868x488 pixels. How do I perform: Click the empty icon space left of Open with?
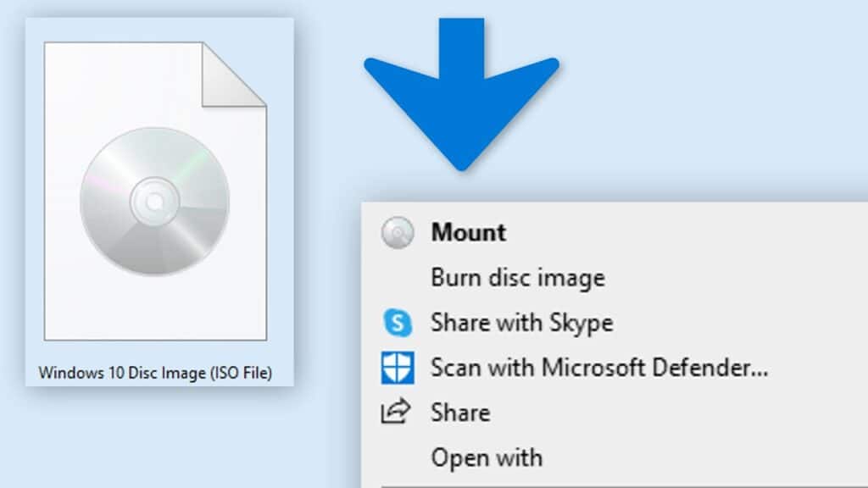(398, 457)
